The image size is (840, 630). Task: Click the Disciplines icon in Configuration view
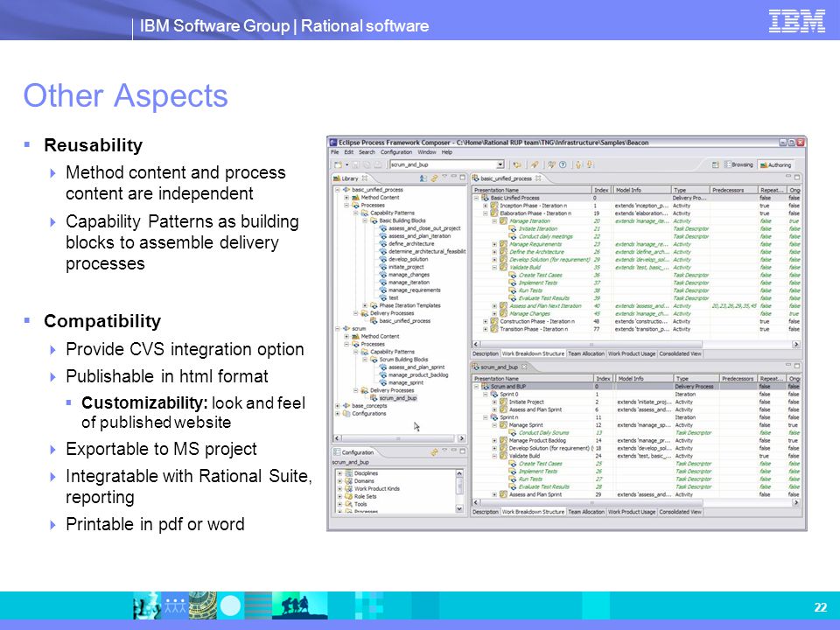[x=349, y=473]
